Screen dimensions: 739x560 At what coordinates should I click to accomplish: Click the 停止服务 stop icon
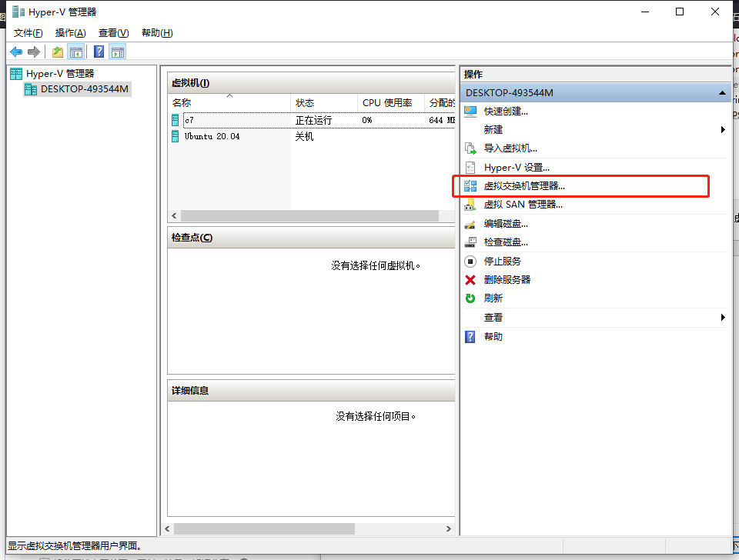(x=470, y=262)
